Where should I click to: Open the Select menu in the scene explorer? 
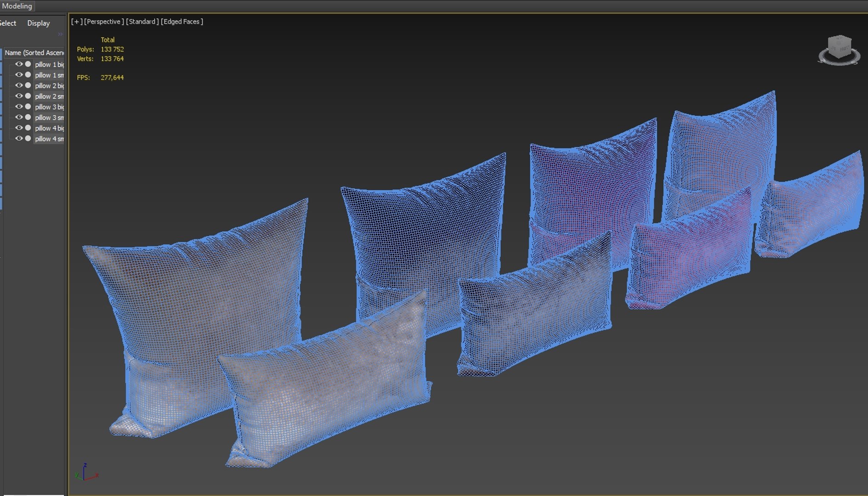8,23
